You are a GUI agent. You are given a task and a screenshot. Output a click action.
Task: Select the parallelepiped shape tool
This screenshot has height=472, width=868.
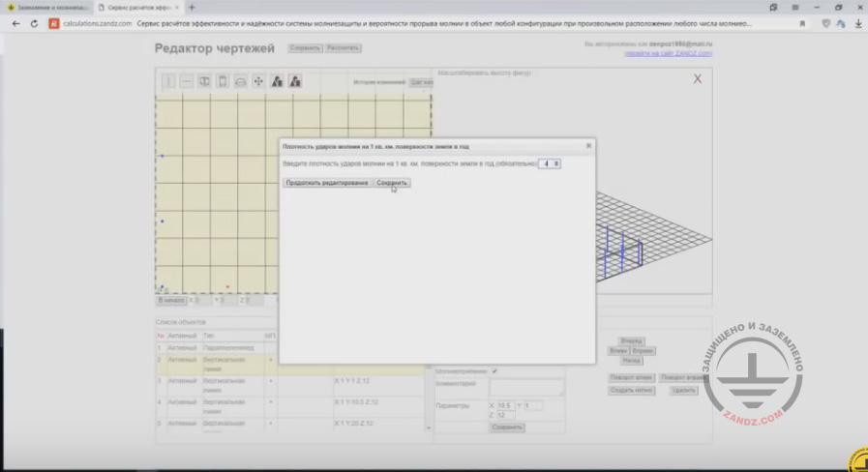pyautogui.click(x=204, y=81)
